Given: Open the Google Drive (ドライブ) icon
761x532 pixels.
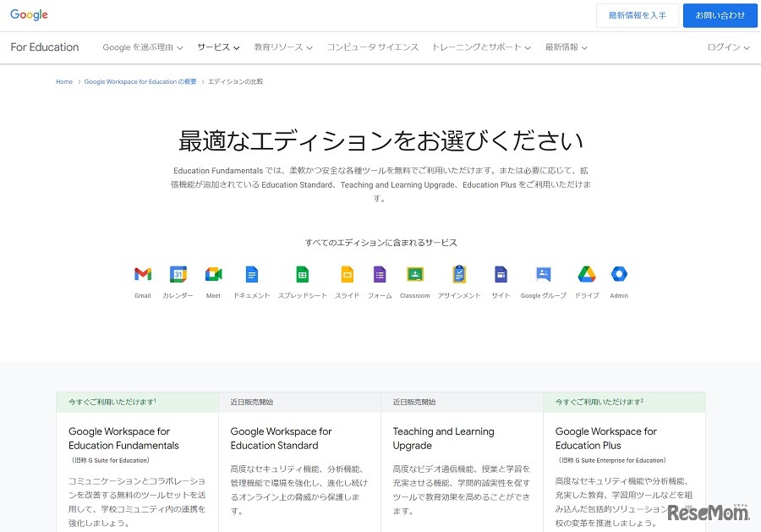Looking at the screenshot, I should [x=587, y=274].
